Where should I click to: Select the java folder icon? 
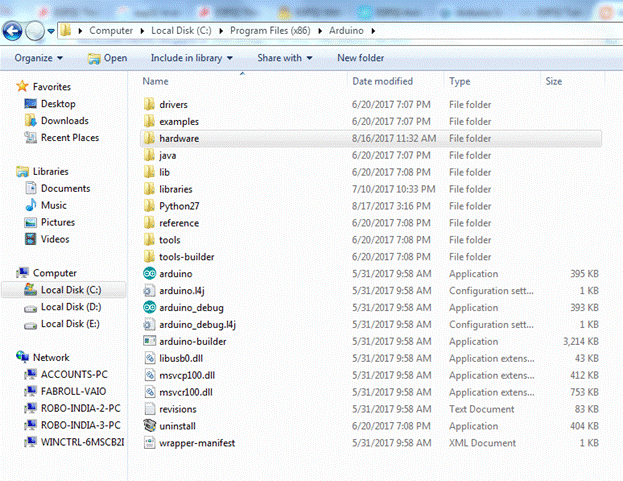click(149, 155)
